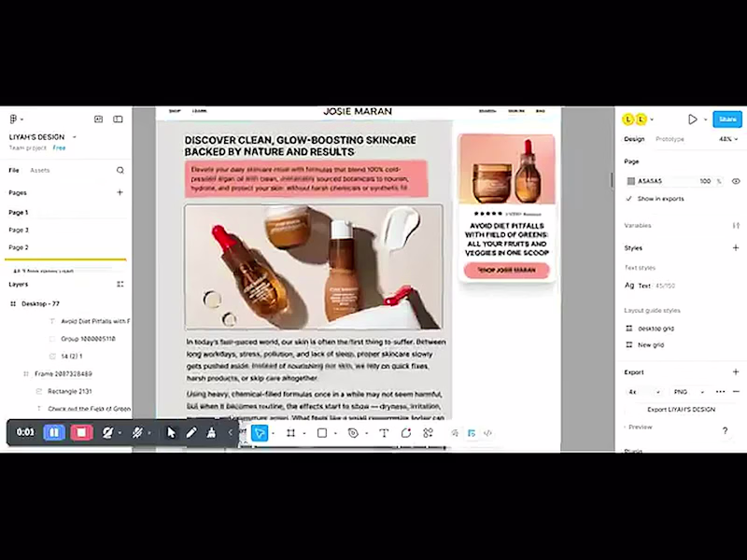Click the Layers panel collapse-all icon
Screen dimensions: 747x560
click(x=120, y=285)
